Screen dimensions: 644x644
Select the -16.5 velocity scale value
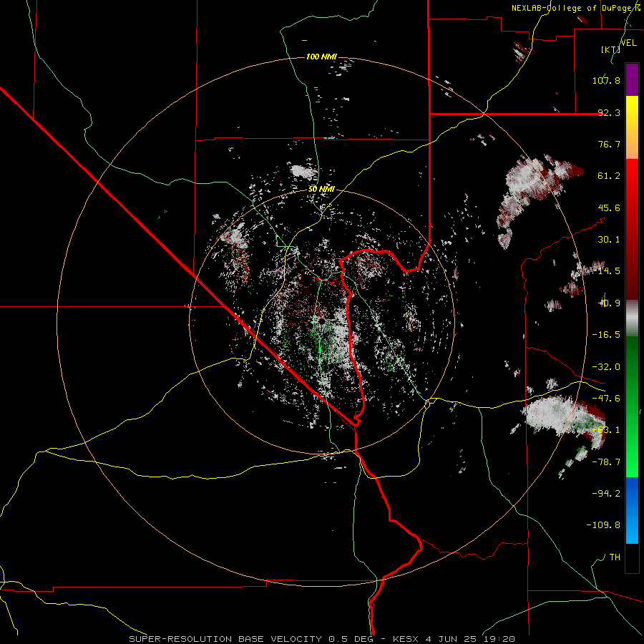click(606, 335)
